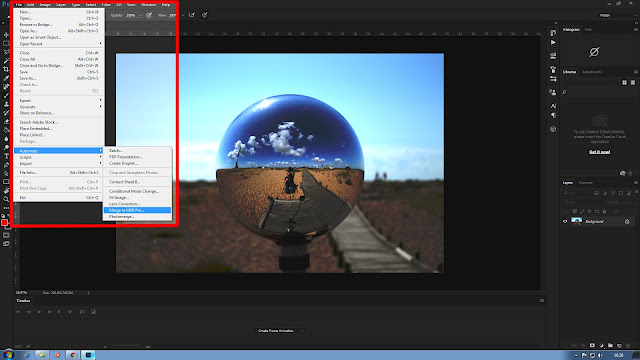Open the Windows Start button
The width and height of the screenshot is (640, 360).
[9, 355]
